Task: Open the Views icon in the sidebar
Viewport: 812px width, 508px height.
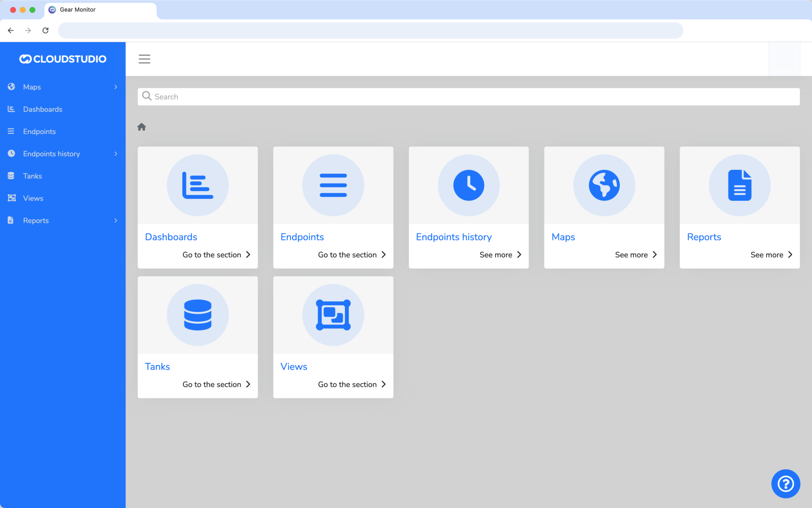Action: point(12,198)
